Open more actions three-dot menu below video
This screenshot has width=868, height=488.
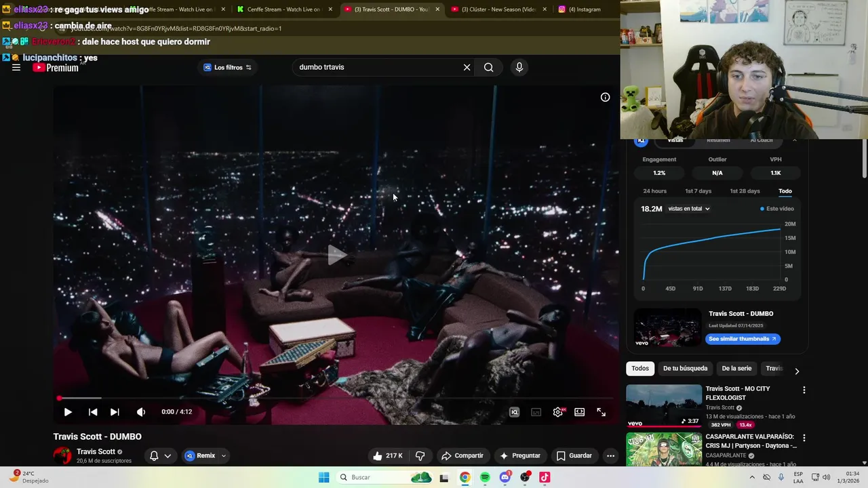[x=610, y=455]
